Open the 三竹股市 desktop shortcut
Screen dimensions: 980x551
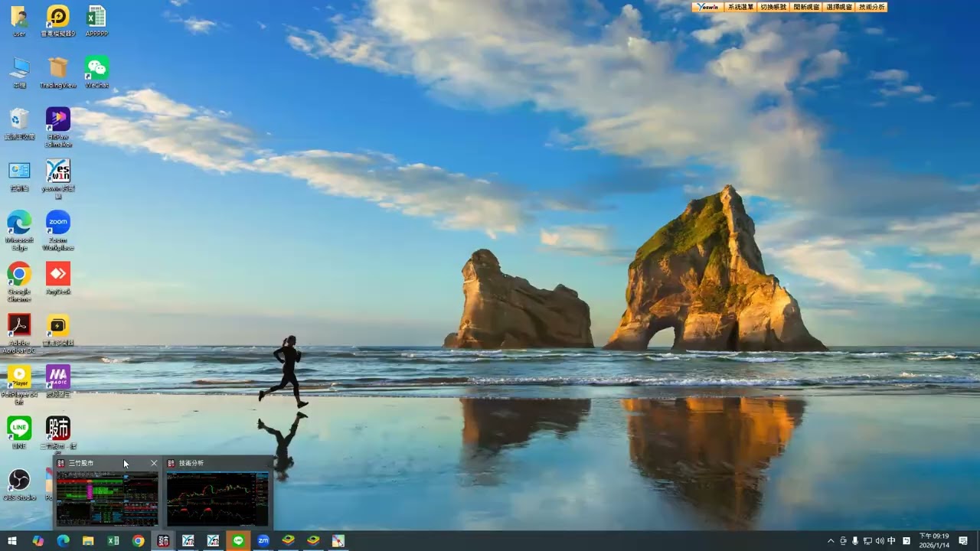coord(58,433)
